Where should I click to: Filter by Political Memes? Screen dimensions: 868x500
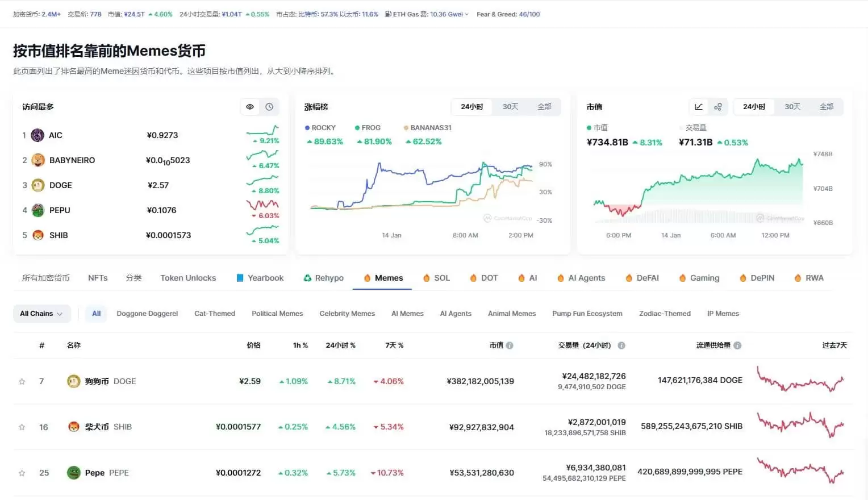pyautogui.click(x=277, y=313)
